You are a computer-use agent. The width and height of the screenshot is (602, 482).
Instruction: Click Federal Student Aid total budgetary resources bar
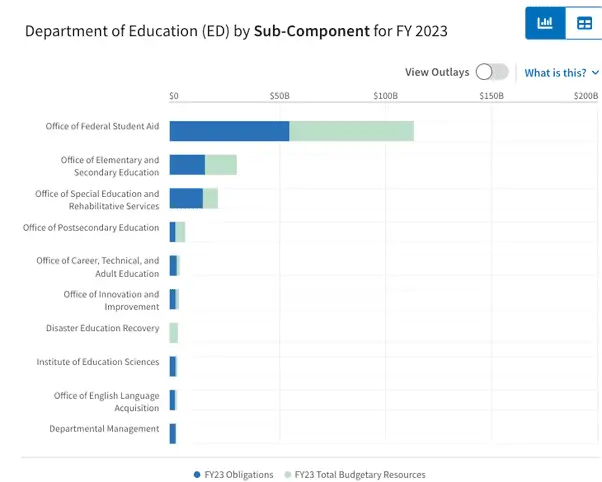(351, 131)
